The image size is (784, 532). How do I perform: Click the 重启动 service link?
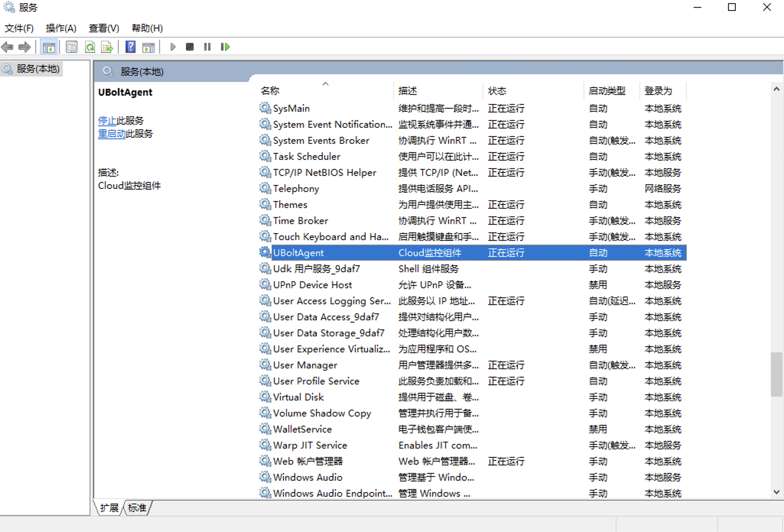coord(111,134)
